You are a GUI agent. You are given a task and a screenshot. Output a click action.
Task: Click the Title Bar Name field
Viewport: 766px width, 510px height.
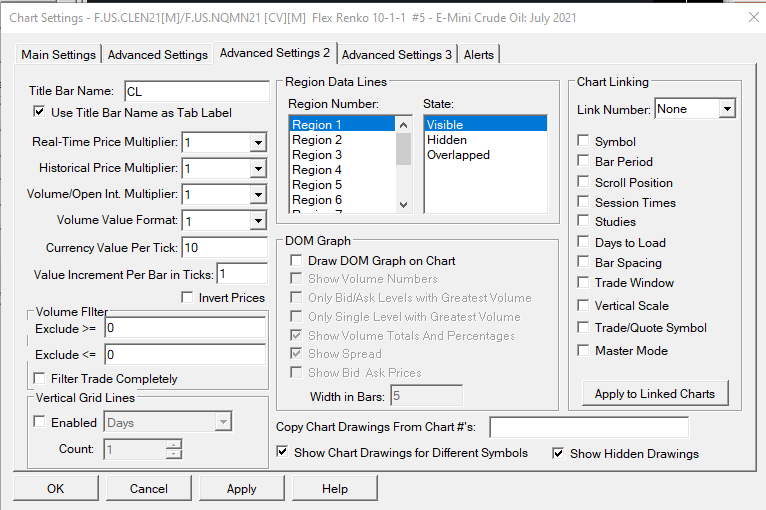click(197, 91)
